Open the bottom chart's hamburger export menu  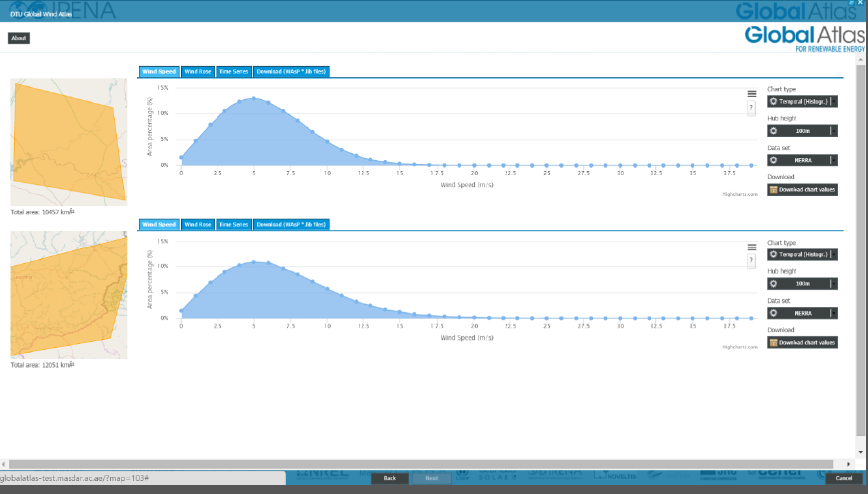pos(752,247)
